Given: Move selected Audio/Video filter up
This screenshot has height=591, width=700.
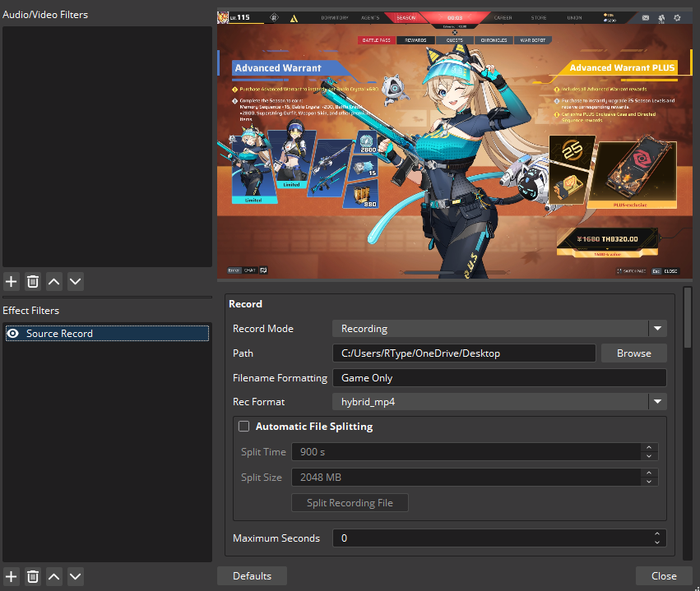Looking at the screenshot, I should tap(54, 282).
